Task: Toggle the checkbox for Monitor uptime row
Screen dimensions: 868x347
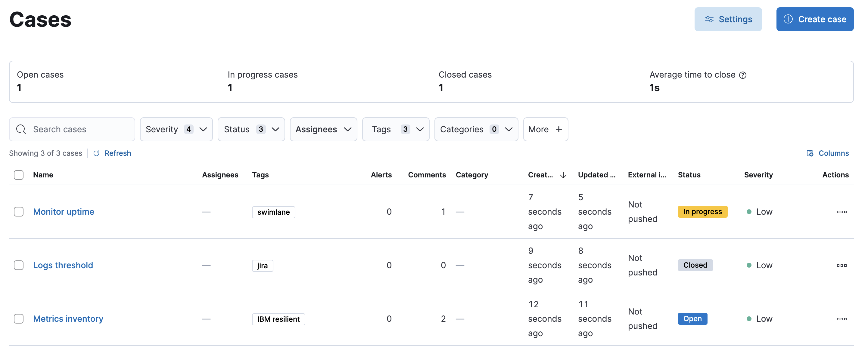Action: click(x=18, y=211)
